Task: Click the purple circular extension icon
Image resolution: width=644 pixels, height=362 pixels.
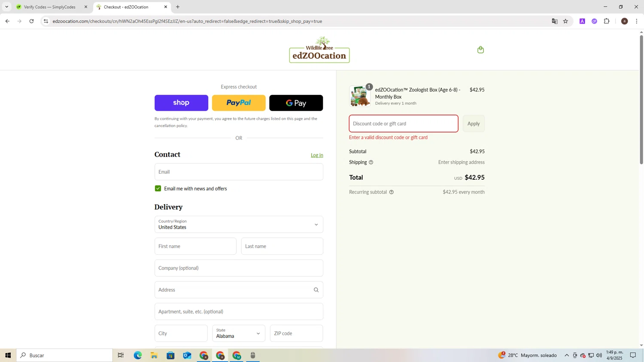Action: pos(594,21)
